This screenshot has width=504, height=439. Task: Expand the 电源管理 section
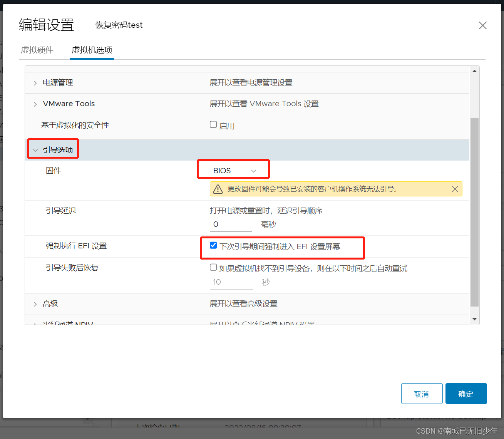coord(35,83)
